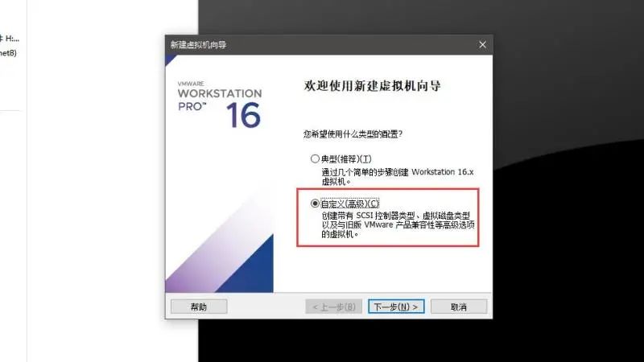Click the net8) entry in the left panel
This screenshot has height=362, width=644.
pos(8,53)
